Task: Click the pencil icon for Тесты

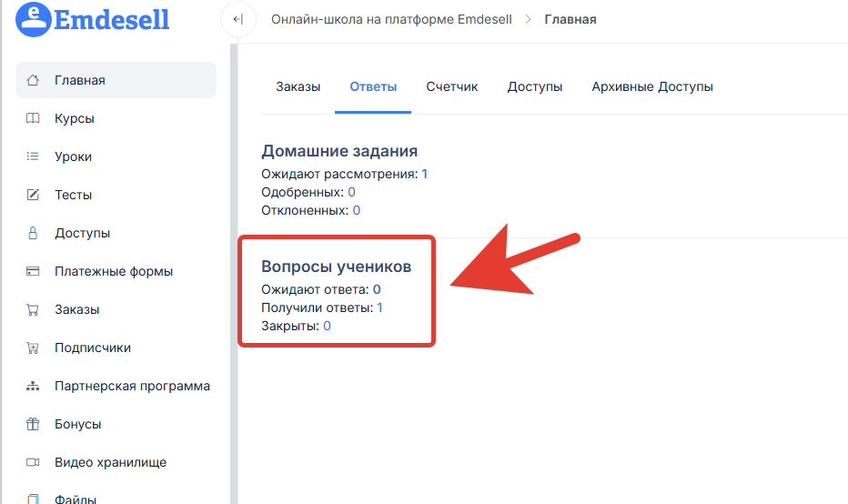Action: [34, 195]
